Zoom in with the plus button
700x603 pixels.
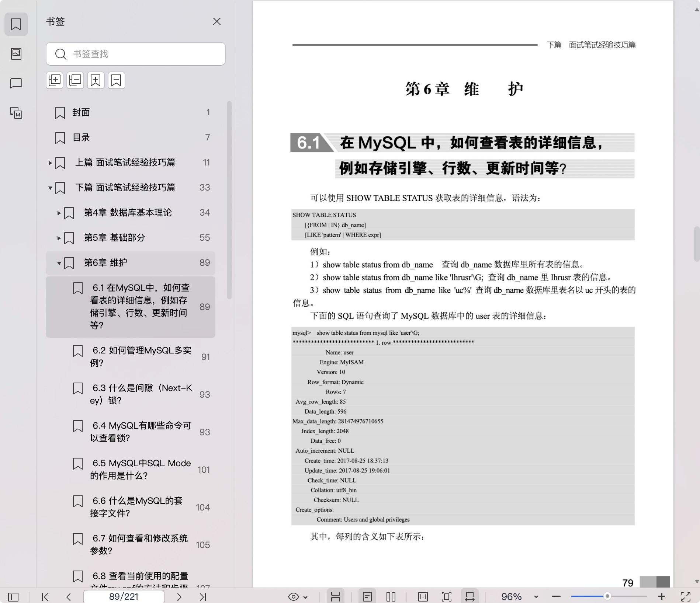tap(662, 596)
